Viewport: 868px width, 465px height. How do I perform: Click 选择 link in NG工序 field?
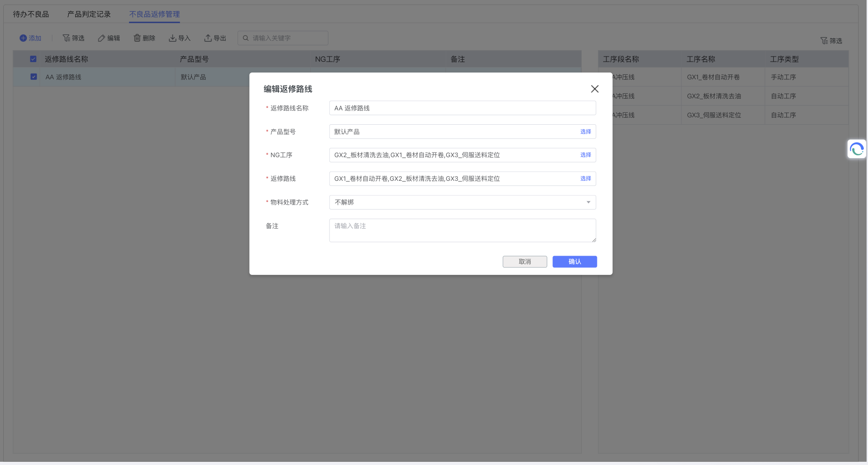585,155
